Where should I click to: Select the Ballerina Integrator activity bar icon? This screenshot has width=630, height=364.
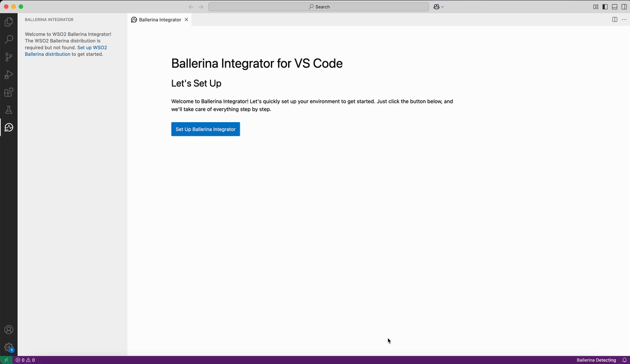pos(8,127)
